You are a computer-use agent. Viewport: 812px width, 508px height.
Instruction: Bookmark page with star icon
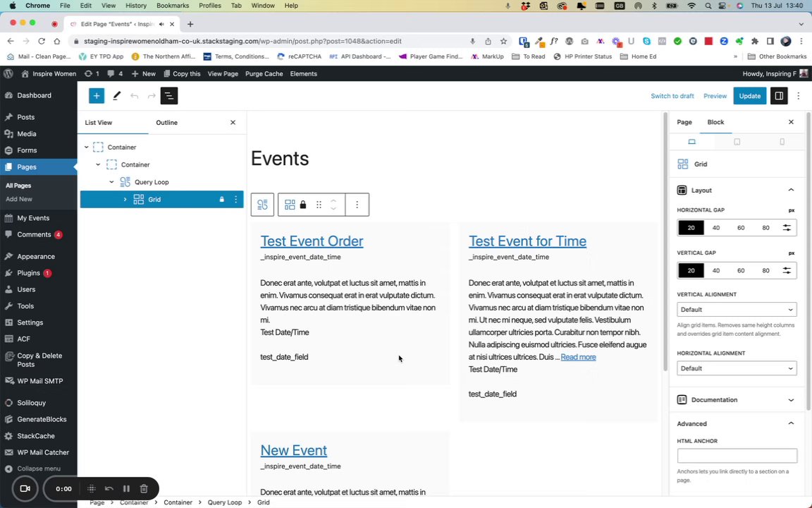click(x=503, y=41)
